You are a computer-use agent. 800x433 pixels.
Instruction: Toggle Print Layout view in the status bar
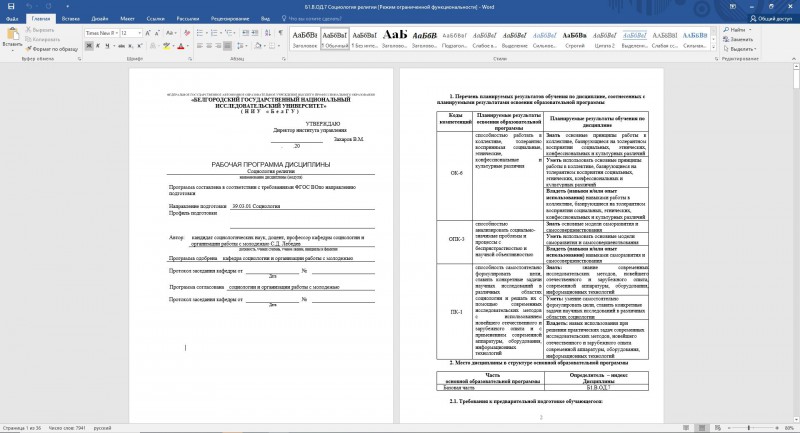coord(702,428)
